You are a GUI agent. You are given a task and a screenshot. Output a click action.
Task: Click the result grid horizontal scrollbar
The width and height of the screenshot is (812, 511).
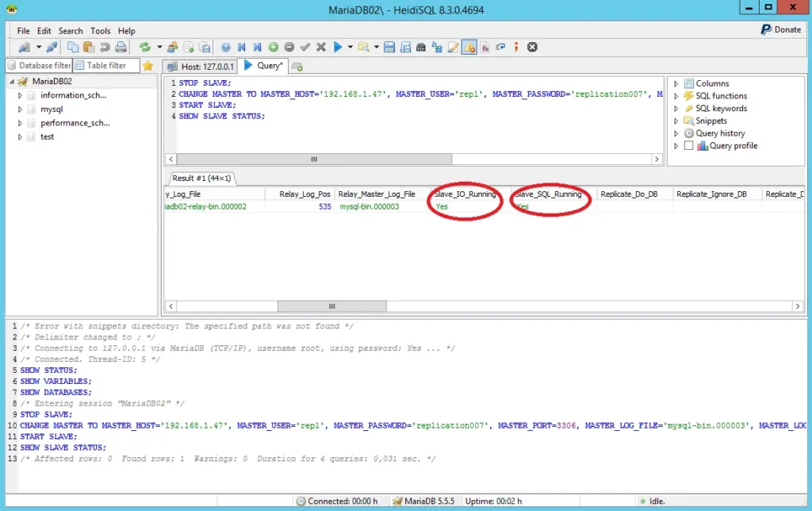[x=333, y=306]
